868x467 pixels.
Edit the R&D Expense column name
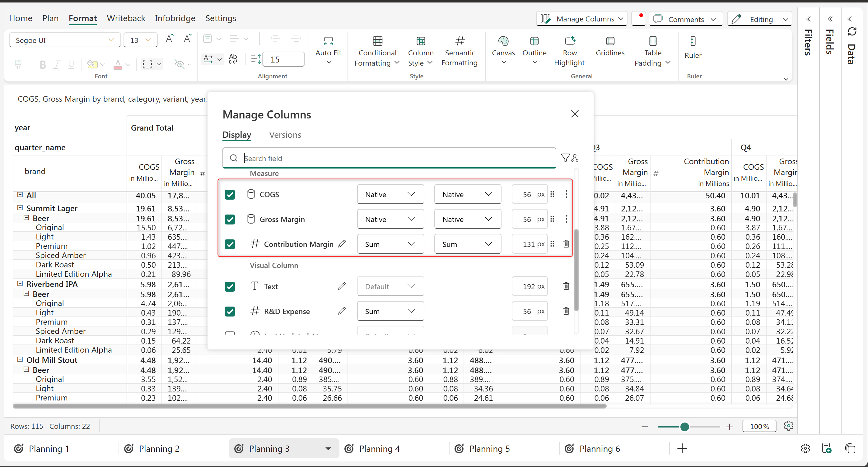[x=342, y=311]
